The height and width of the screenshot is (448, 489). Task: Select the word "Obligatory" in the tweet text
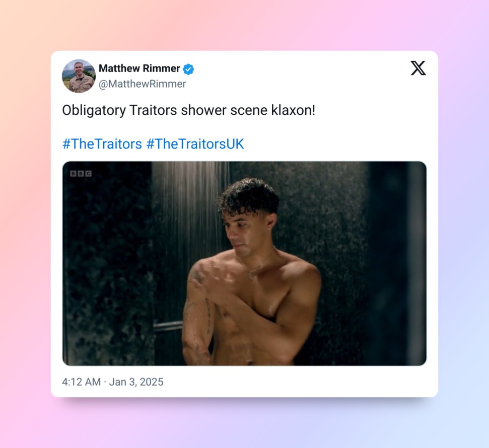94,111
